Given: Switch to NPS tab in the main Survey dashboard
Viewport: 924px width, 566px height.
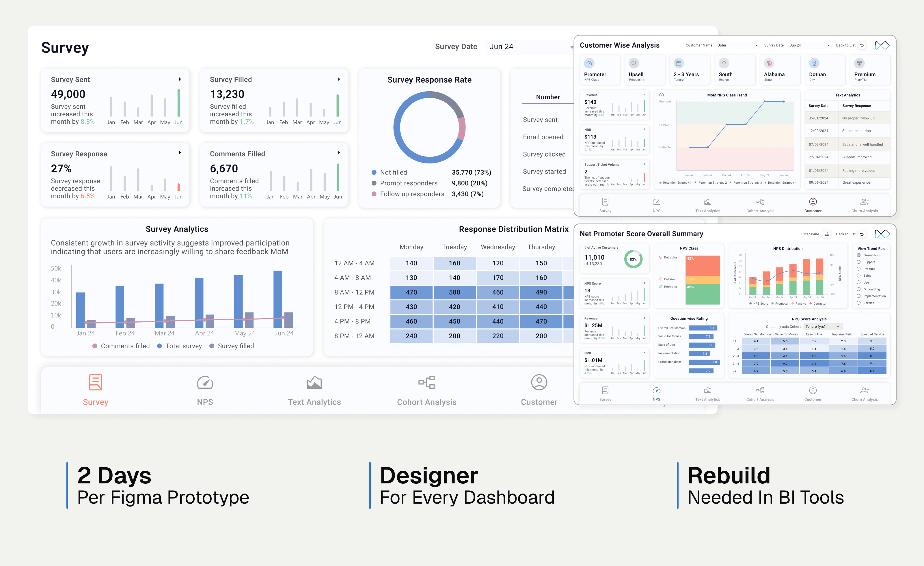Looking at the screenshot, I should tap(205, 390).
